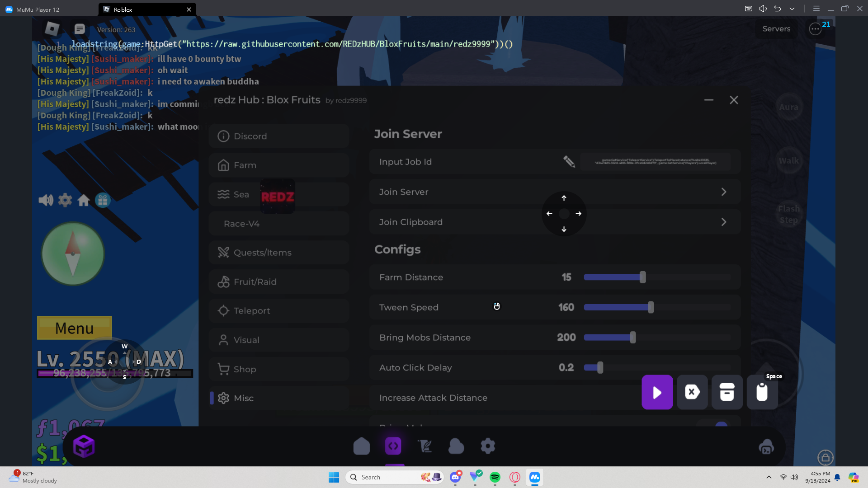868x488 pixels.
Task: Clear the script using the X eraser icon
Action: 692,392
